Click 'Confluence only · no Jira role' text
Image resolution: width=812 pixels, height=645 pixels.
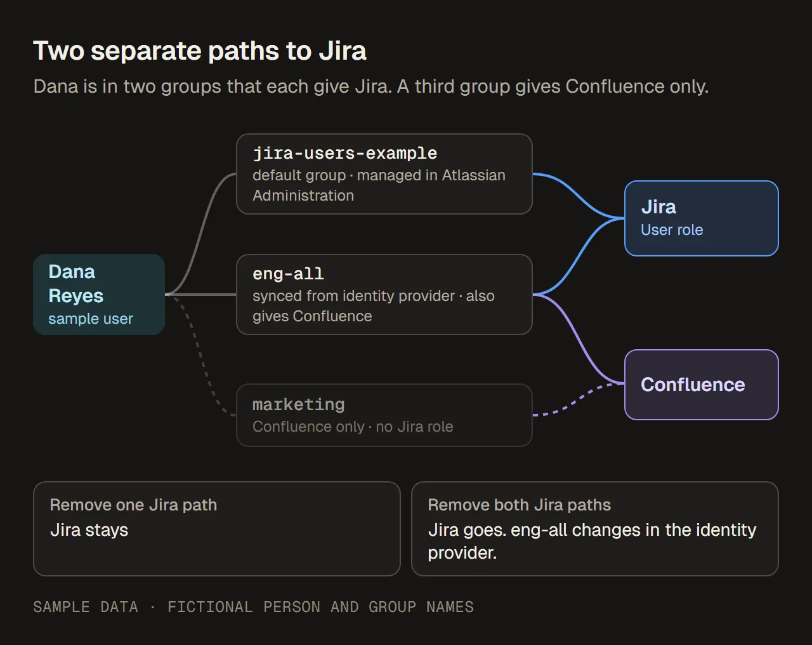click(353, 427)
